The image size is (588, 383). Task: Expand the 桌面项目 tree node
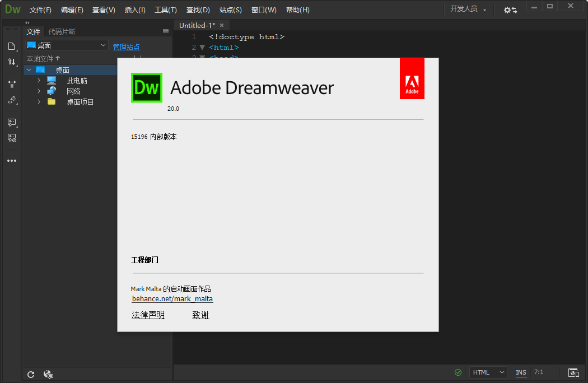[x=39, y=102]
